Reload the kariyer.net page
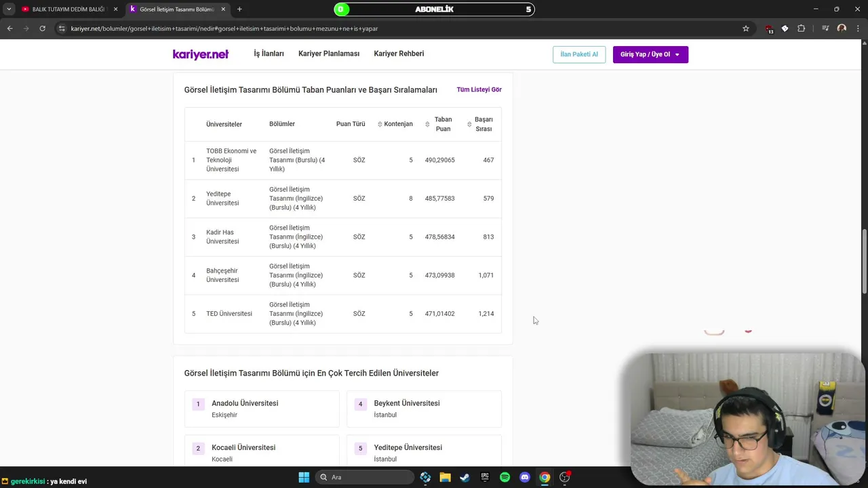This screenshot has width=868, height=488. pos(42,28)
